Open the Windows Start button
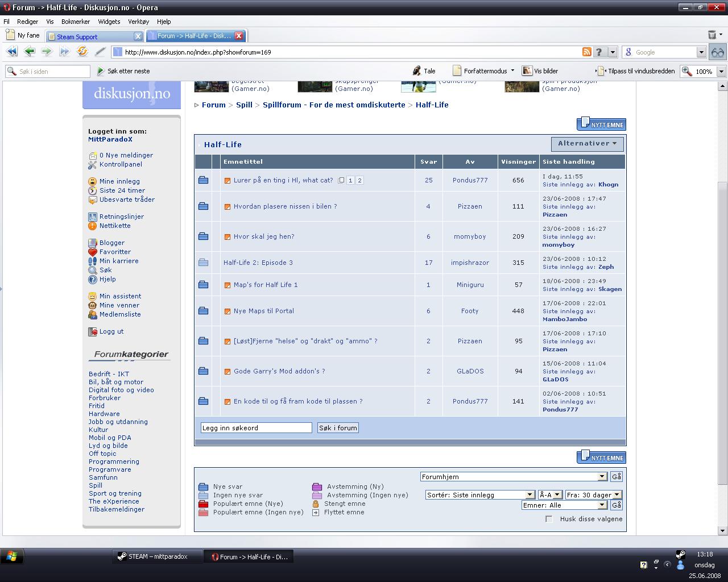Screen dimensions: 728x582 click(11, 556)
